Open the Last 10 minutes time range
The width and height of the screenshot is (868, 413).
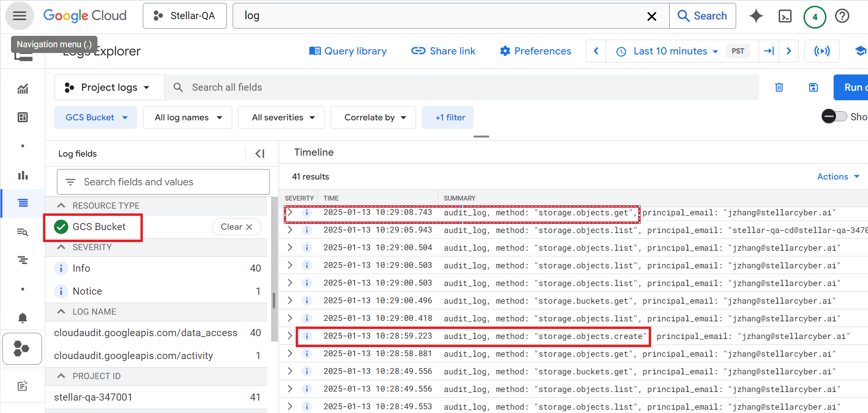coord(670,51)
